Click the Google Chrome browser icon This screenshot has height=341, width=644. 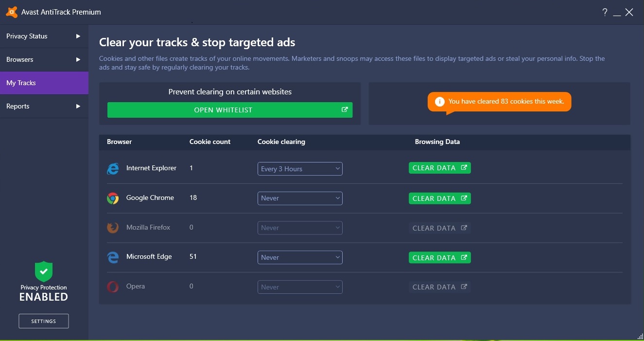pyautogui.click(x=113, y=198)
